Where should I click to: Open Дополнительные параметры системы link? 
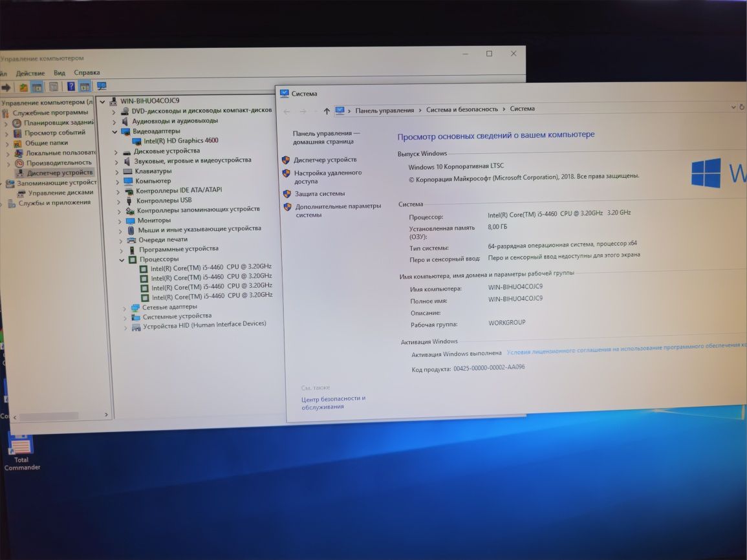(338, 210)
